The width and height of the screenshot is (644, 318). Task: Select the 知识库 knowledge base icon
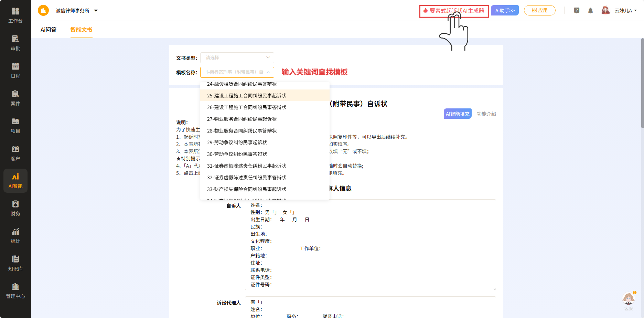[x=15, y=262]
